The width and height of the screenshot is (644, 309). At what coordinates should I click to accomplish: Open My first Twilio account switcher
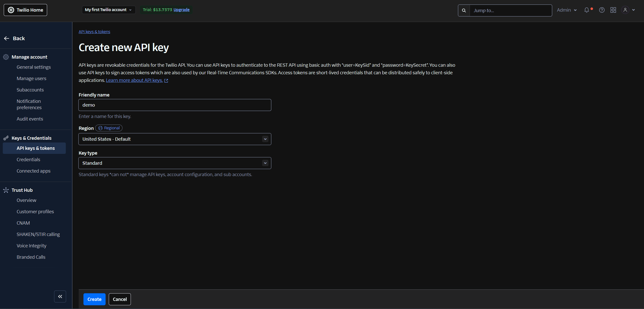[x=108, y=10]
